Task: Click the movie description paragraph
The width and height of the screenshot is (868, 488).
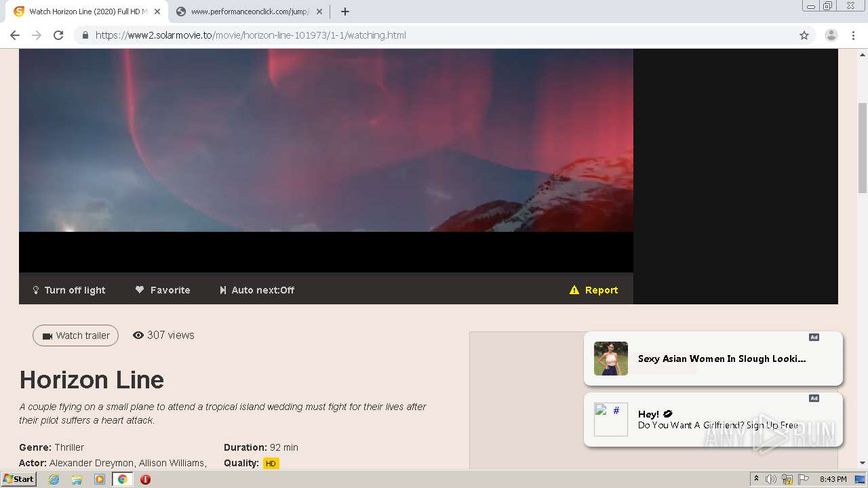Action: pos(222,413)
